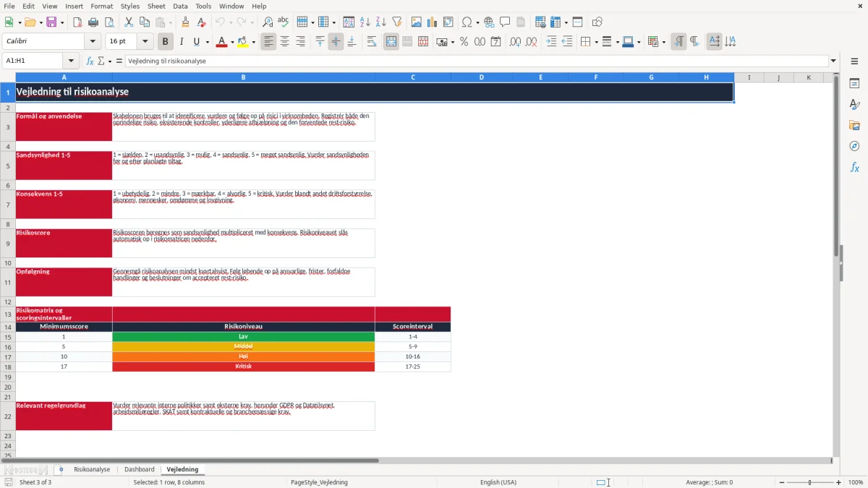Toggle Right-To-Left paragraph direction
868x488 pixels.
(694, 42)
